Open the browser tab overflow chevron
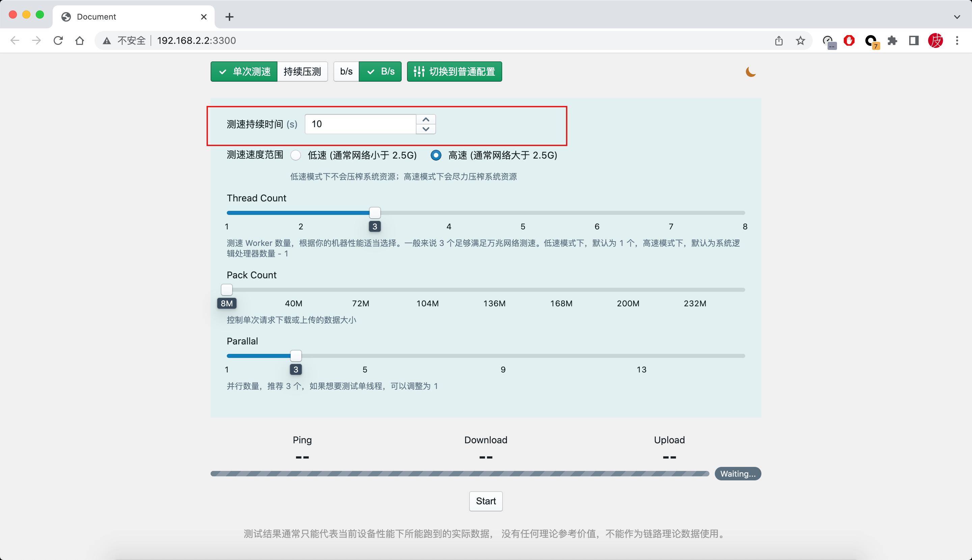The width and height of the screenshot is (972, 560). tap(957, 17)
